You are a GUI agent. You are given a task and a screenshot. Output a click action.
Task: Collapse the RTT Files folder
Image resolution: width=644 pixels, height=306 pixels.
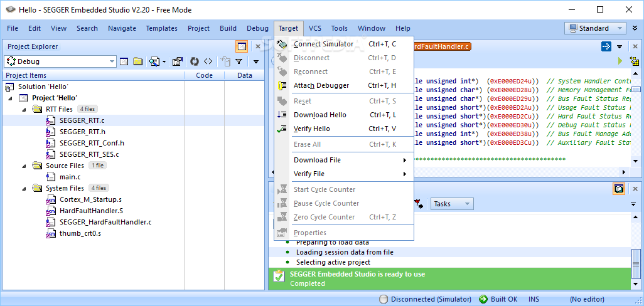pos(24,109)
